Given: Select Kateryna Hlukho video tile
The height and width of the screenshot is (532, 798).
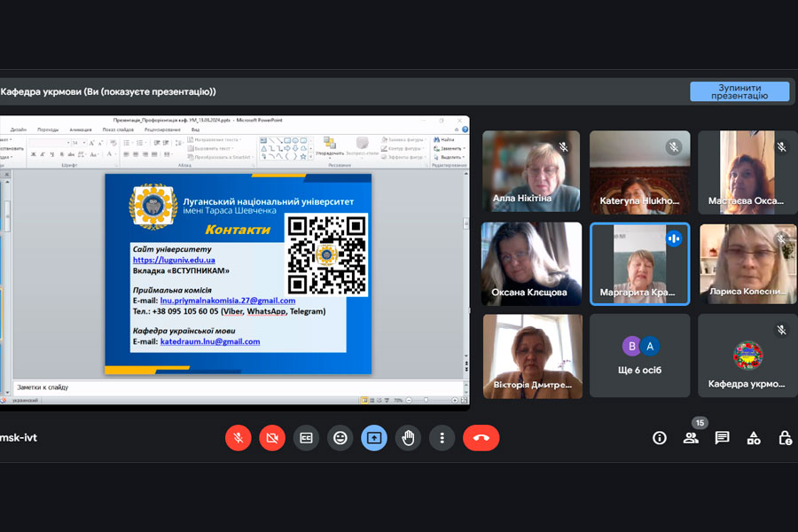Looking at the screenshot, I should click(x=639, y=172).
